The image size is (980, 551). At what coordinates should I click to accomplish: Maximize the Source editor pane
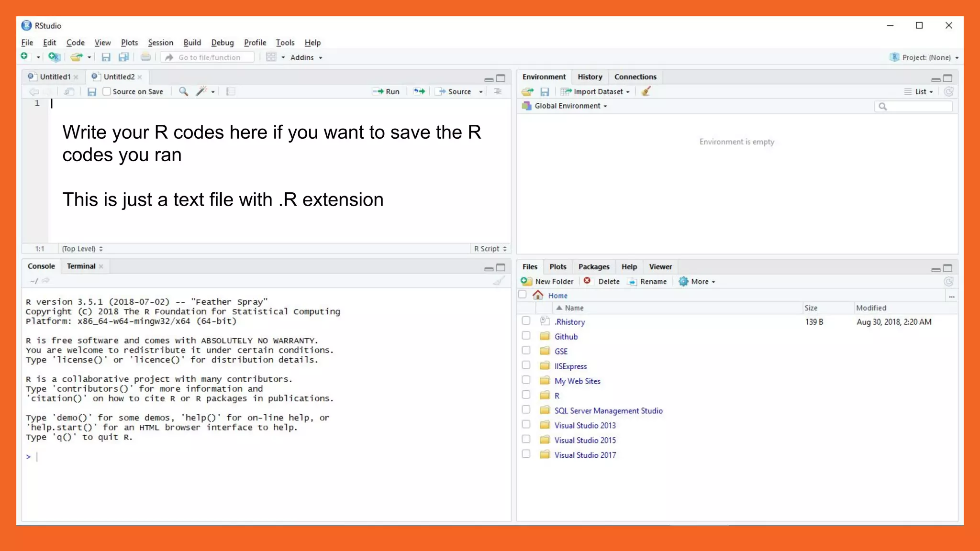tap(501, 78)
